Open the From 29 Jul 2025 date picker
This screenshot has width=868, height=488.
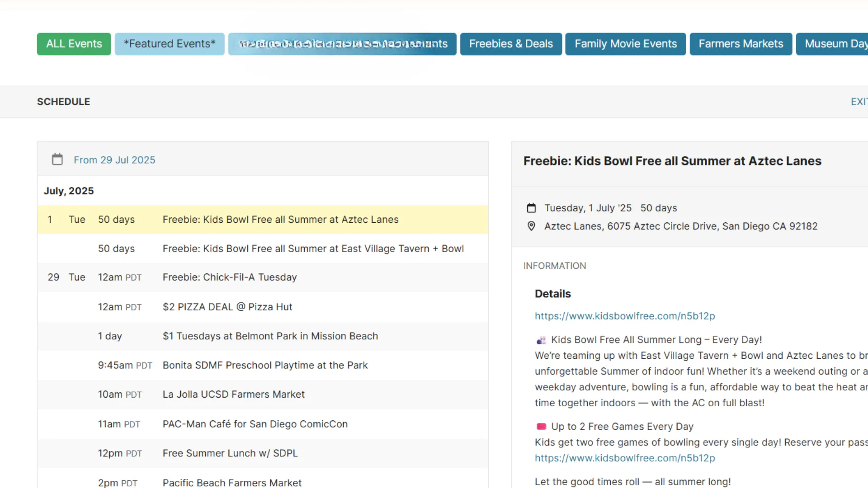114,160
